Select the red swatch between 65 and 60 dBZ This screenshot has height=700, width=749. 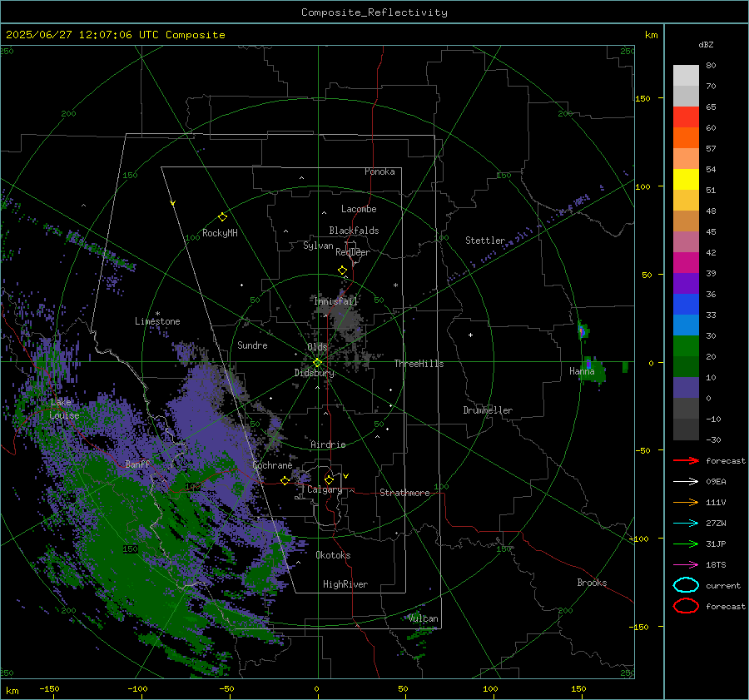pos(686,117)
